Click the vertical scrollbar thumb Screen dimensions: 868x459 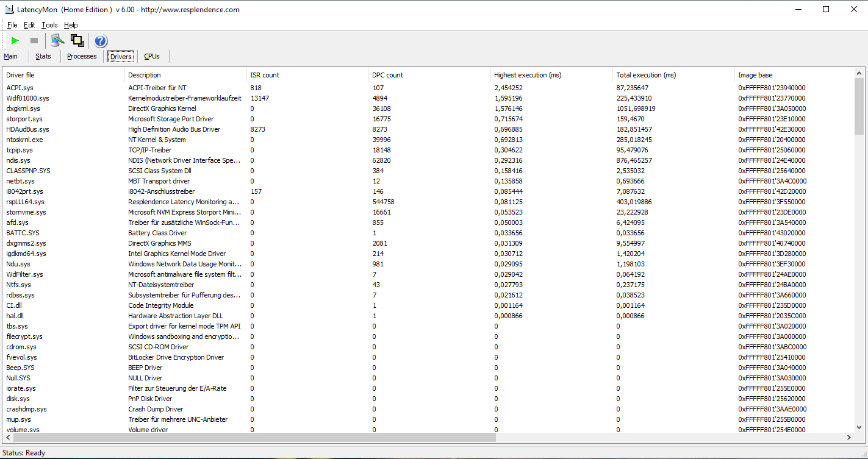pyautogui.click(x=859, y=107)
